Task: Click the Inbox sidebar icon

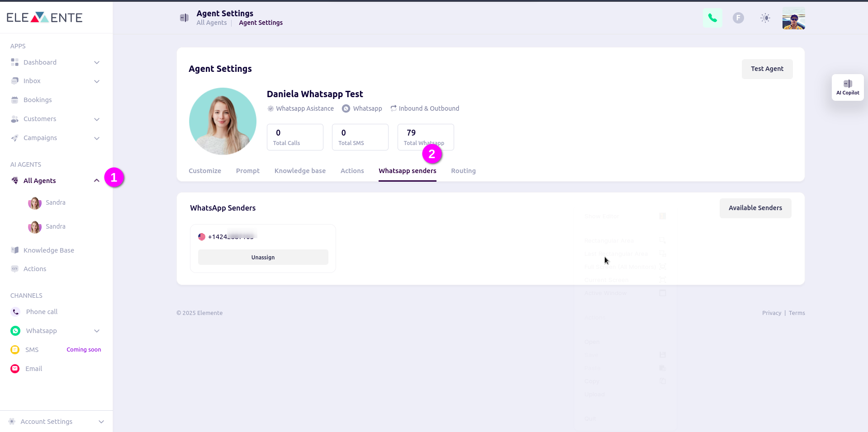Action: [15, 81]
